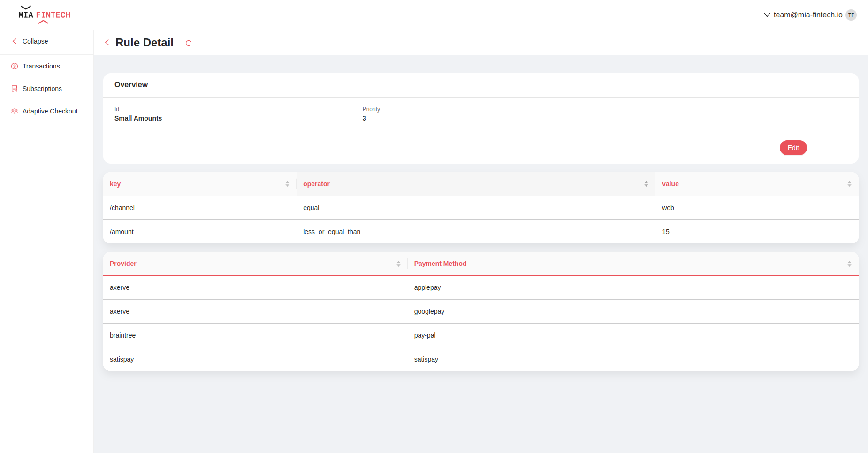This screenshot has width=868, height=453.
Task: Click the TF avatar badge
Action: 851,15
